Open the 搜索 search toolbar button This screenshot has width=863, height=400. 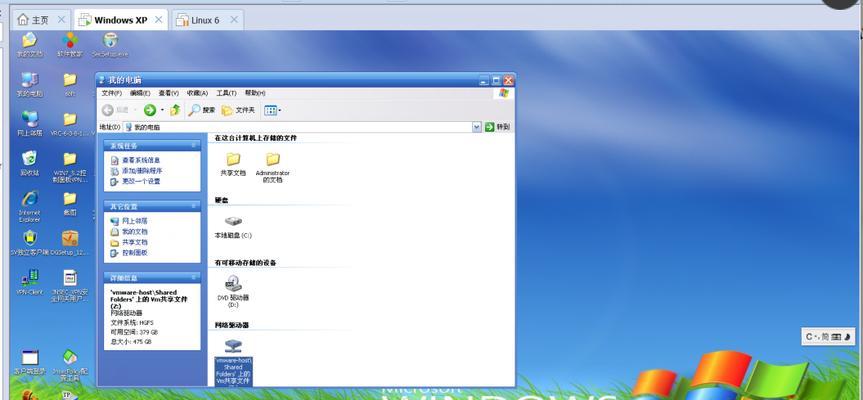[201, 110]
